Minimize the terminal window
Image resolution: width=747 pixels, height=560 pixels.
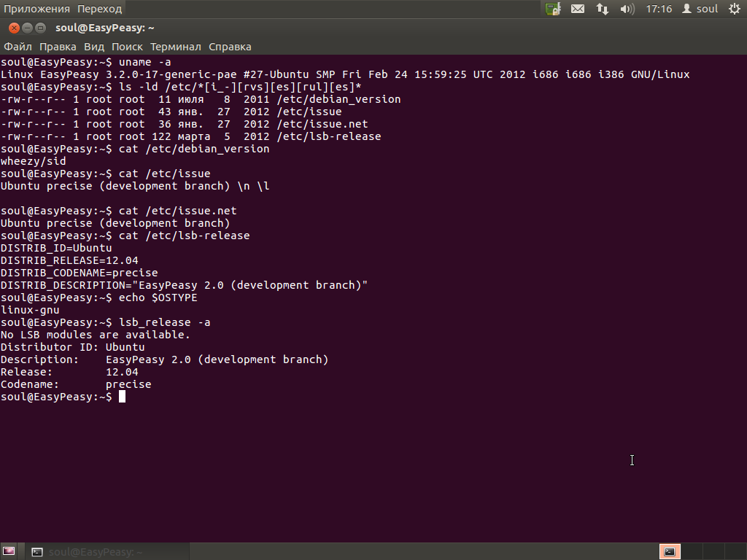pyautogui.click(x=27, y=28)
